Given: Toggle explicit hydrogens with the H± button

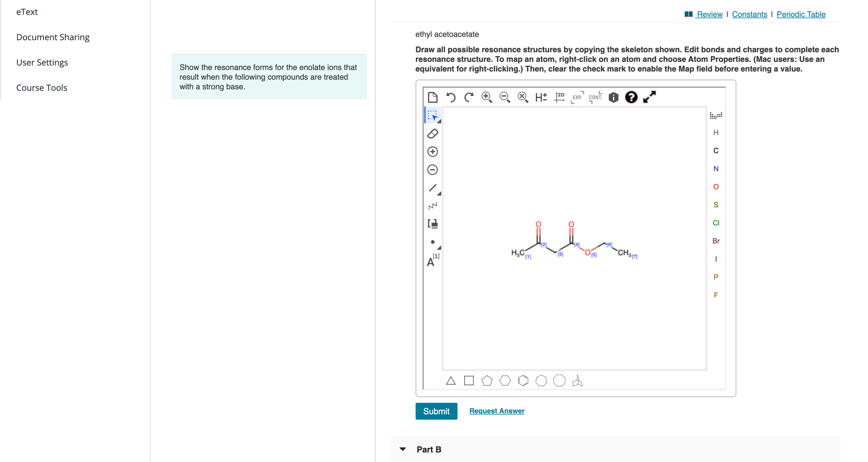Looking at the screenshot, I should 541,97.
